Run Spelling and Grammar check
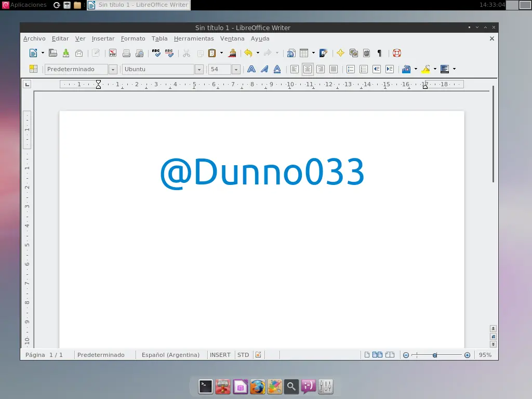The width and height of the screenshot is (532, 399). (x=156, y=53)
